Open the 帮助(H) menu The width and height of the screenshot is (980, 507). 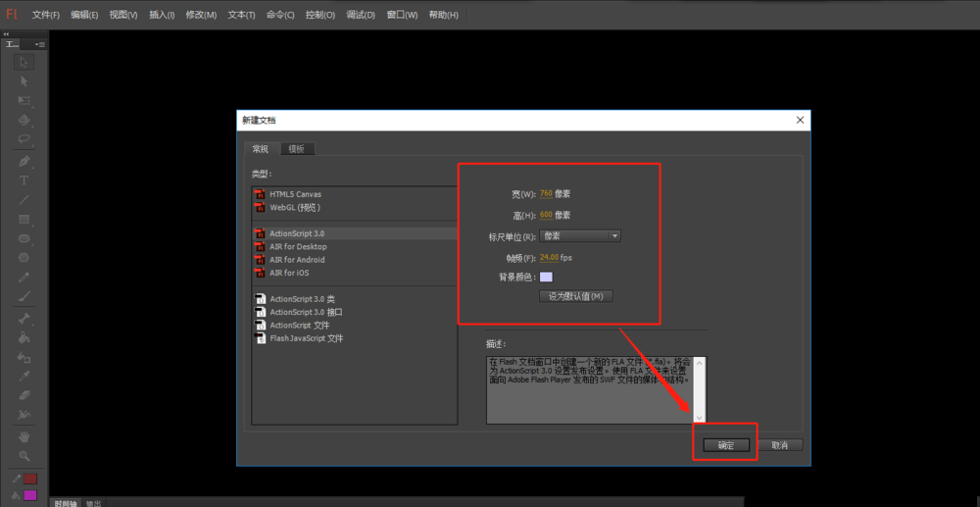(443, 15)
